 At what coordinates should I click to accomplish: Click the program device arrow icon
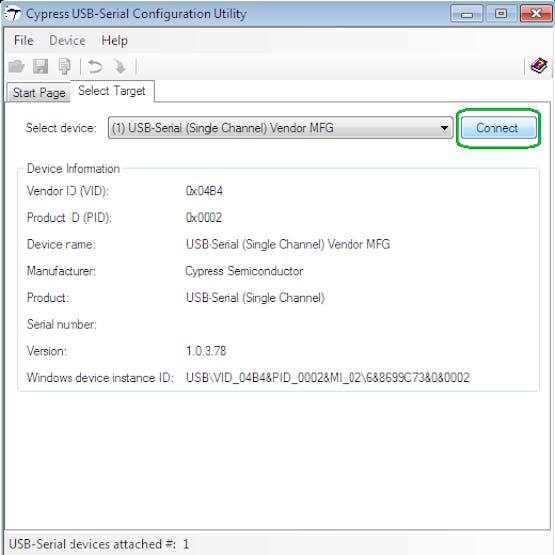pyautogui.click(x=120, y=67)
